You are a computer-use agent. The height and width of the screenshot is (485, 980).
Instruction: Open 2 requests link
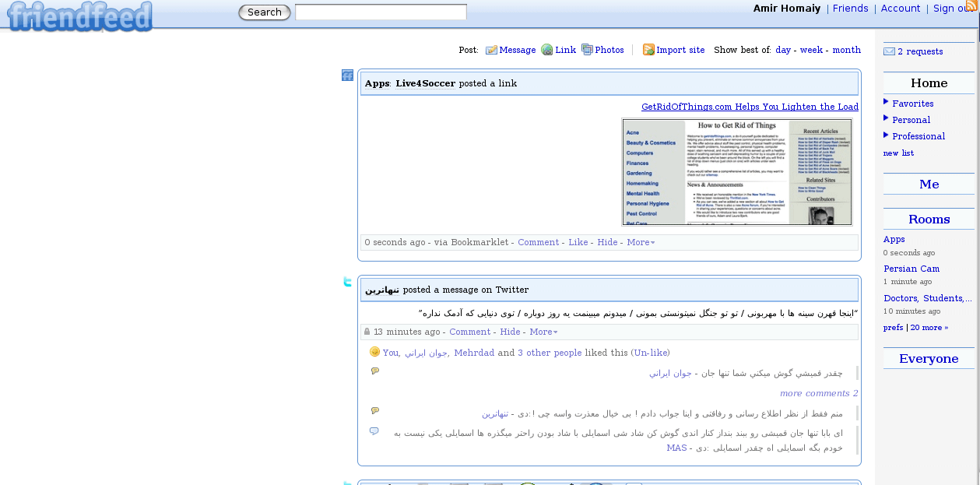[920, 52]
